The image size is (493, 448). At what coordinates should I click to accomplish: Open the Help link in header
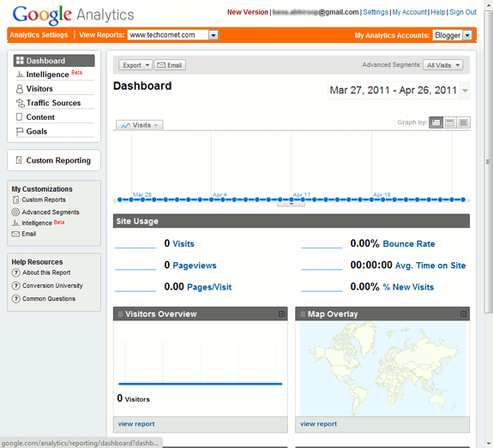[437, 12]
